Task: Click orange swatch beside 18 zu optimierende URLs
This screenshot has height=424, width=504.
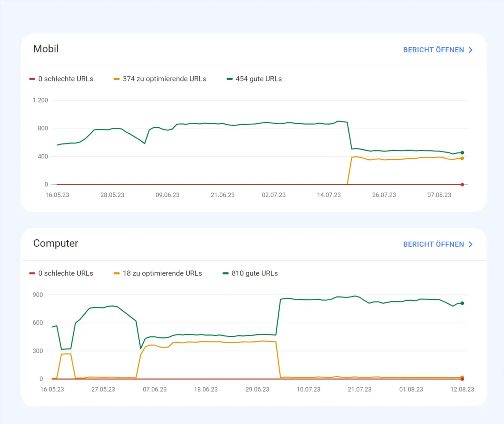Action: 116,273
